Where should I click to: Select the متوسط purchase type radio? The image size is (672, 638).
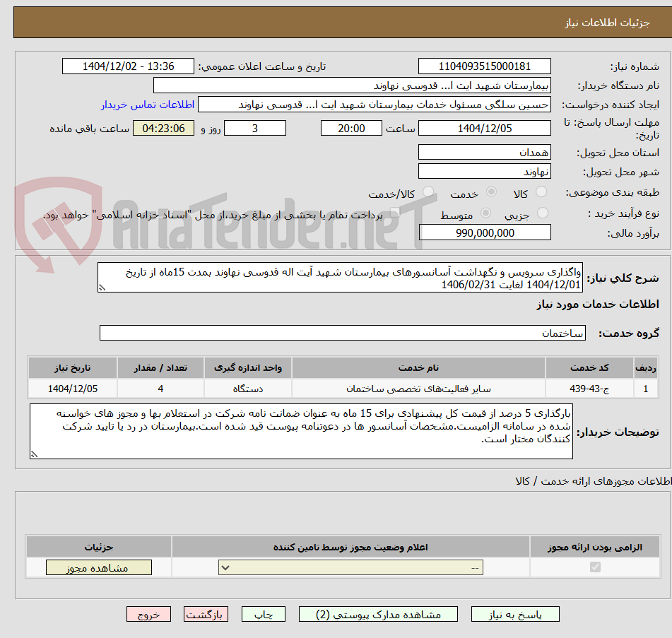pos(485,213)
